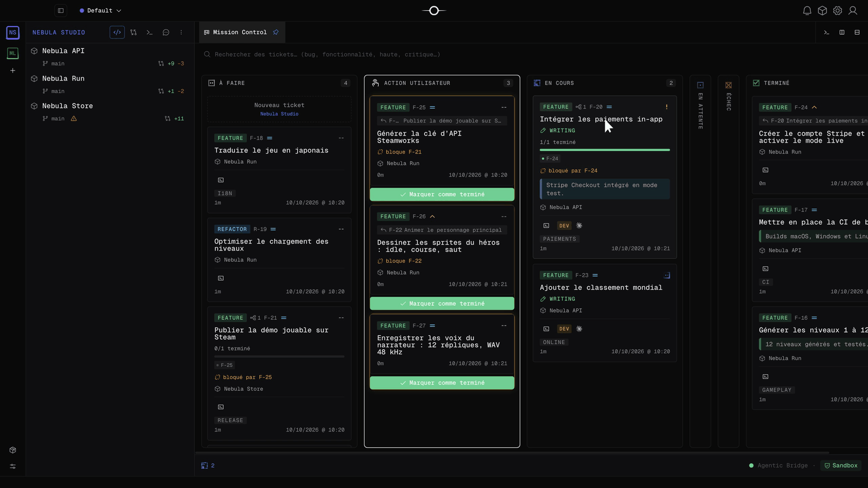Add a new workspace with plus icon
The height and width of the screenshot is (488, 868).
[12, 70]
